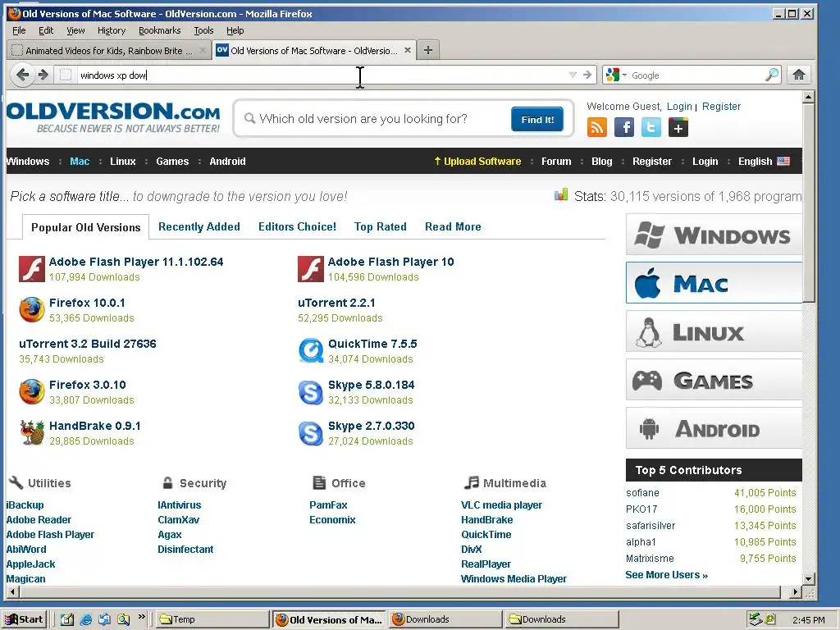Click the Upload Software link
The height and width of the screenshot is (630, 840).
tap(478, 162)
